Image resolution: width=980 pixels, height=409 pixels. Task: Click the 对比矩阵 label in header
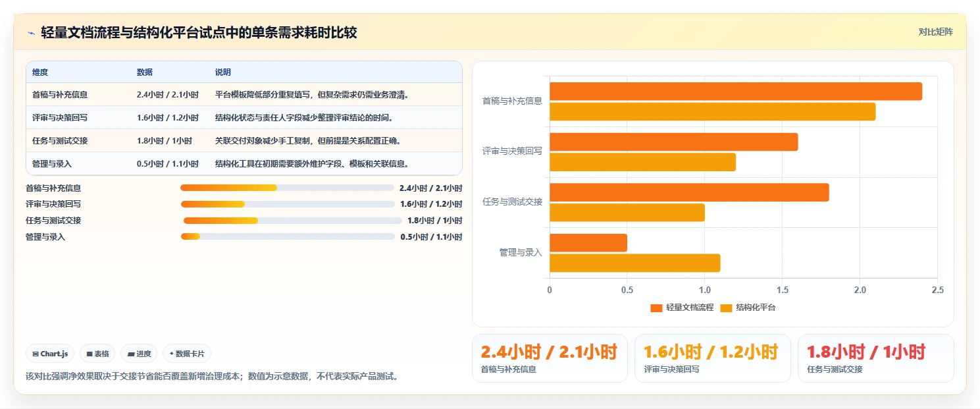935,32
